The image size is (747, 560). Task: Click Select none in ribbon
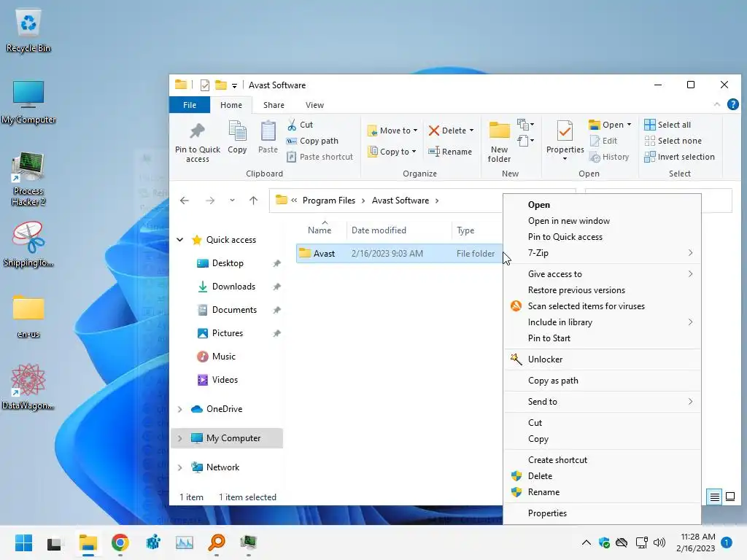click(673, 141)
